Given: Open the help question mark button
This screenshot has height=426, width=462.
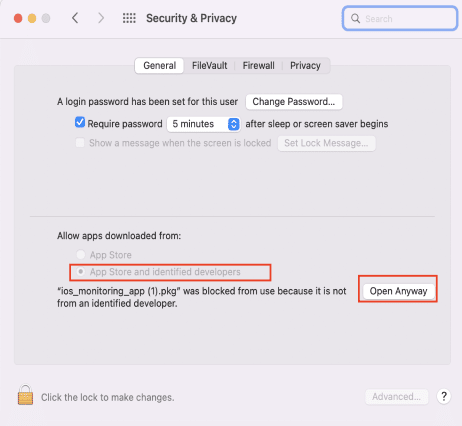Looking at the screenshot, I should click(x=444, y=396).
